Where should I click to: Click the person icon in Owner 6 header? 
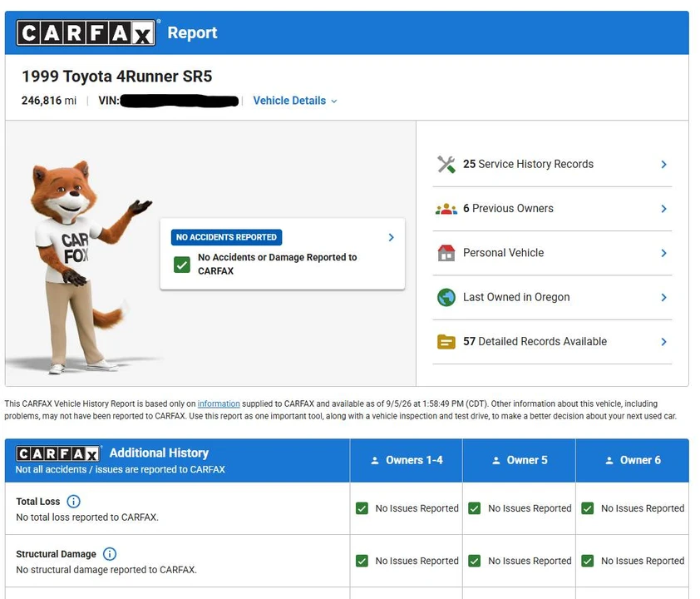click(x=609, y=460)
